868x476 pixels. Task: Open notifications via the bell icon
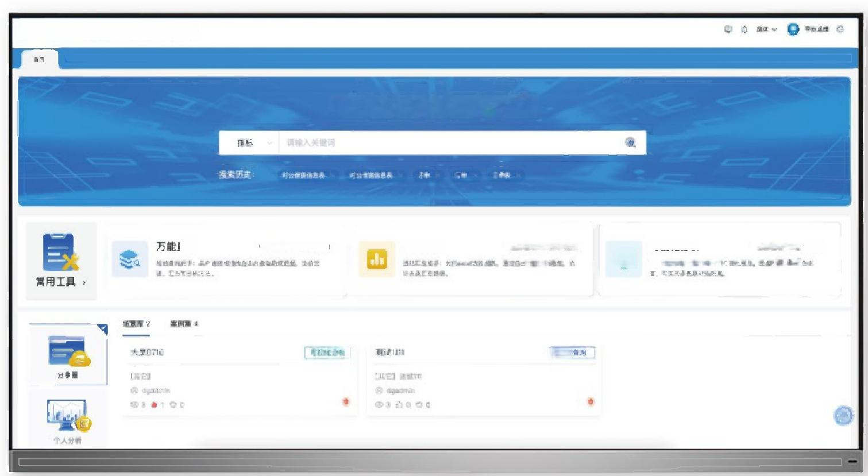(x=744, y=30)
